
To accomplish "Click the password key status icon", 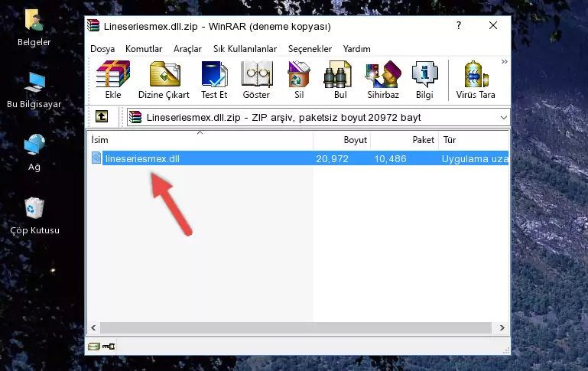I will [x=109, y=347].
